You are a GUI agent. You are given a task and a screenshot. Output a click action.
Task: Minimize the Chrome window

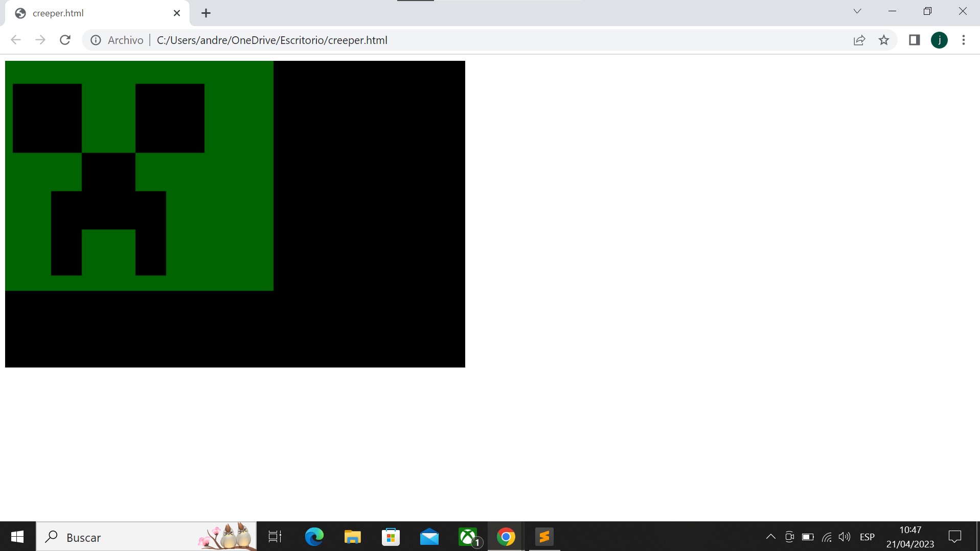click(893, 11)
